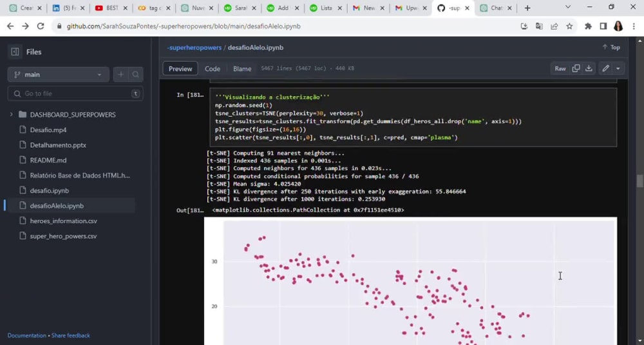The height and width of the screenshot is (345, 644).
Task: Open the tab search chevron
Action: tap(567, 7)
